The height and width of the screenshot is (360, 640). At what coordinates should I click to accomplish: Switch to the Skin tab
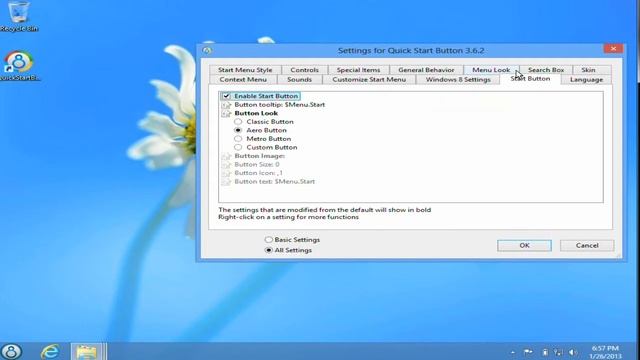[588, 70]
